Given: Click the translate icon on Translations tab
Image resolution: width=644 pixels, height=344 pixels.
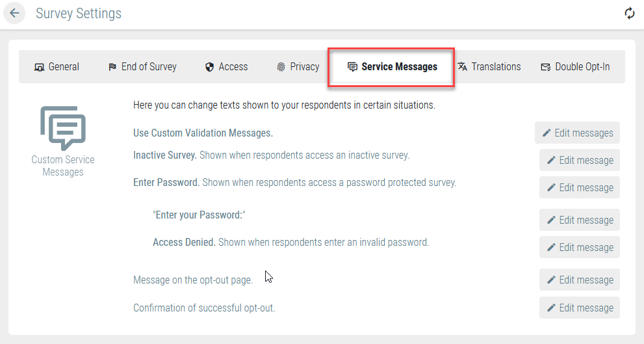Looking at the screenshot, I should click(463, 66).
